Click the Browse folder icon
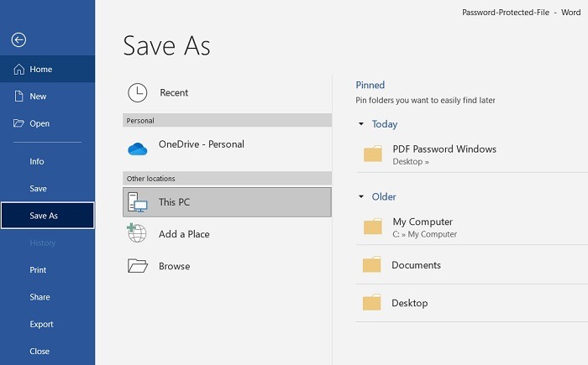This screenshot has width=588, height=365. pos(137,266)
